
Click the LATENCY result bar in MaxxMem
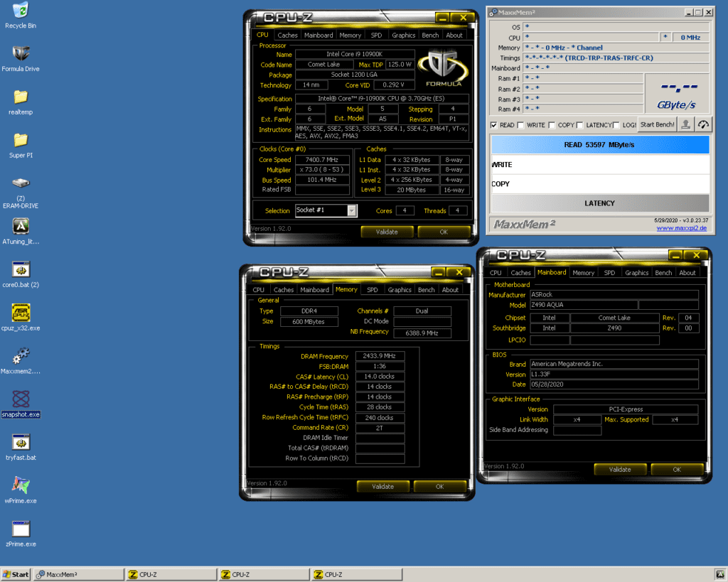pyautogui.click(x=600, y=203)
